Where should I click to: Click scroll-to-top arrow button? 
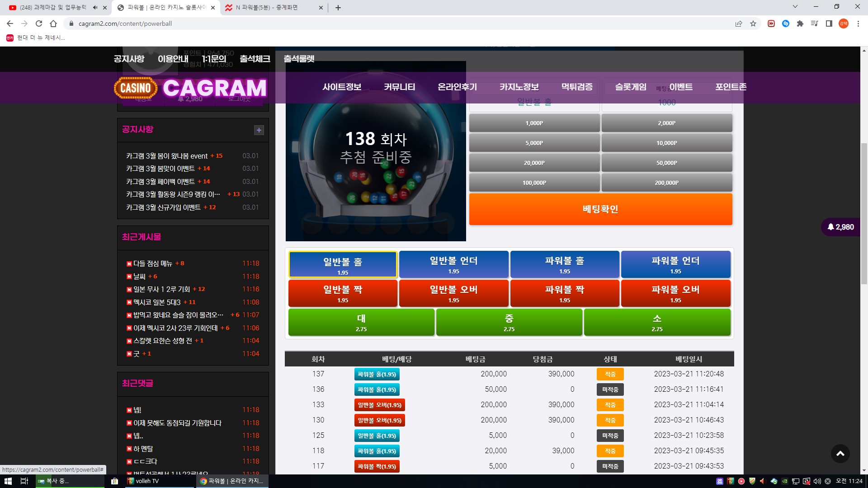840,454
